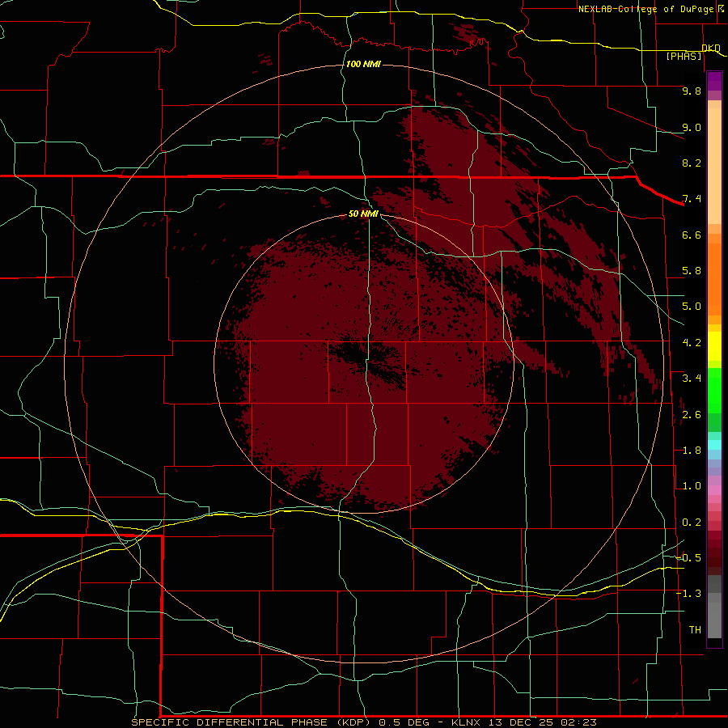Select the pink color band beside 1.0
Viewport: 728px width, 728px height.
coord(714,490)
